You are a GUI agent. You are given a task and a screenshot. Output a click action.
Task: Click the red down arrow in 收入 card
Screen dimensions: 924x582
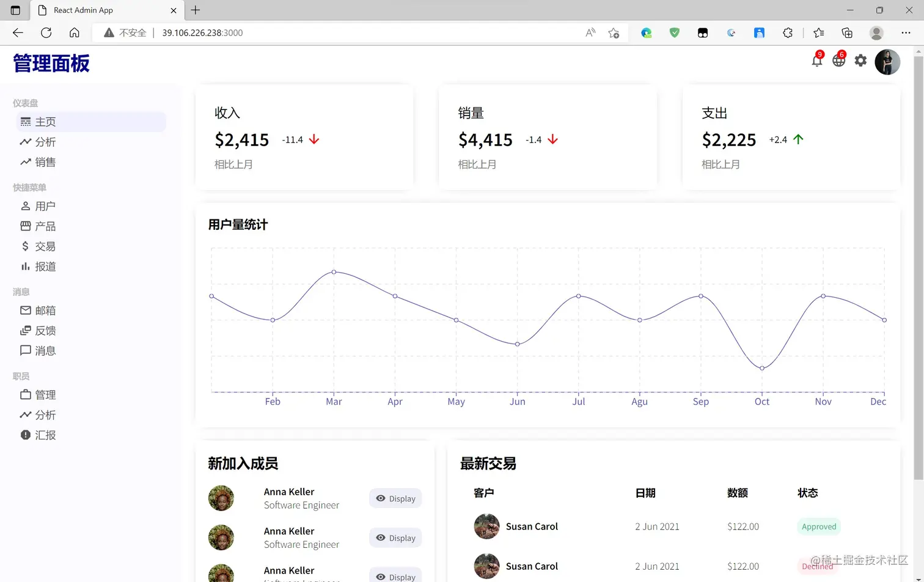tap(314, 139)
